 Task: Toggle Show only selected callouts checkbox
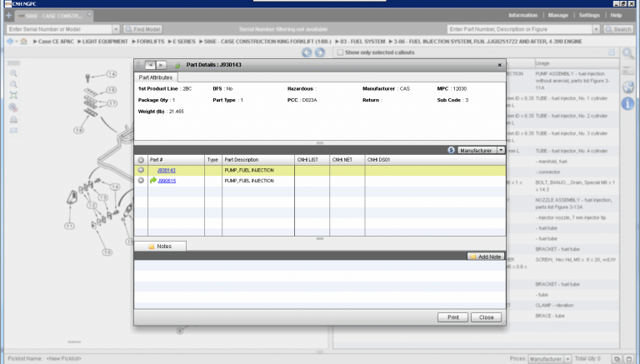339,52
